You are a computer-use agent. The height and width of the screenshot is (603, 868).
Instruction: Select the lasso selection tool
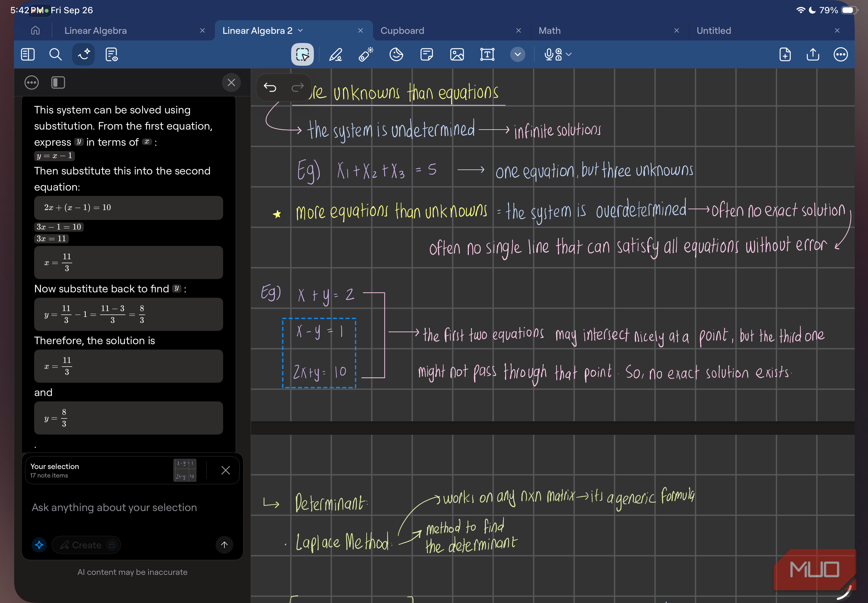(302, 54)
